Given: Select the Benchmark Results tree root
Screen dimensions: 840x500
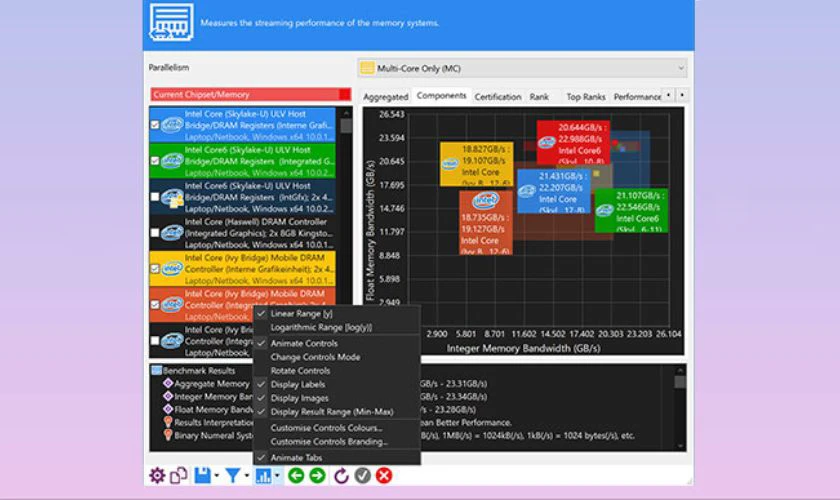Looking at the screenshot, I should click(x=199, y=371).
